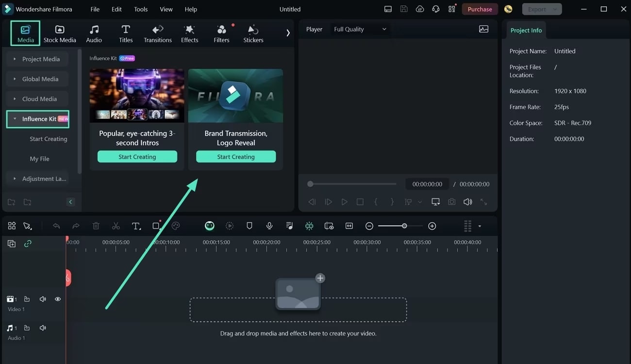Screen dimensions: 631x364
Task: Open the Tools menu
Action: pyautogui.click(x=141, y=9)
